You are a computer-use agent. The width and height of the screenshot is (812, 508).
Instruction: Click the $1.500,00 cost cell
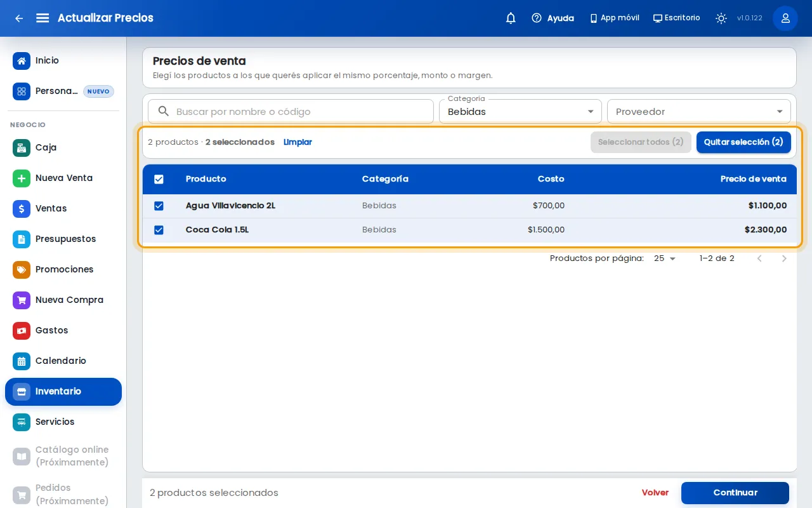pyautogui.click(x=546, y=230)
